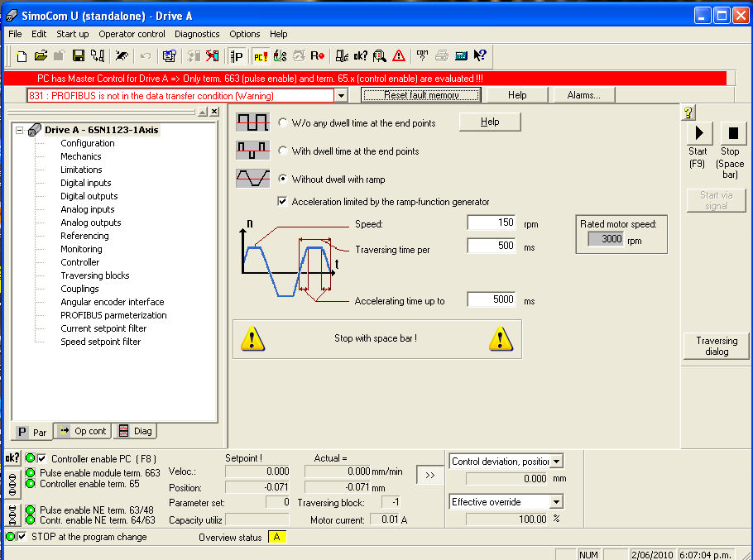The image size is (753, 560).
Task: Click the com? toolbar icon
Action: pos(422,56)
